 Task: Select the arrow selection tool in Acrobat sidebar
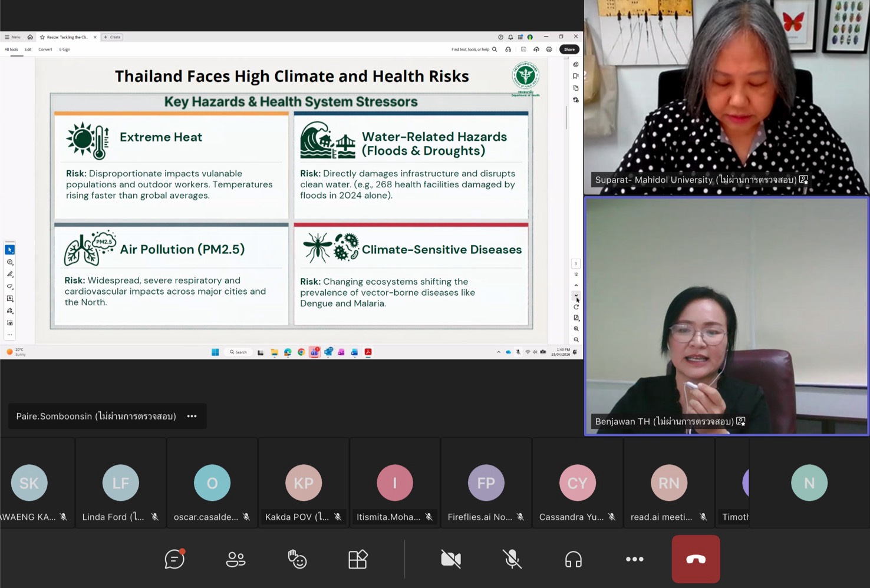click(x=10, y=250)
